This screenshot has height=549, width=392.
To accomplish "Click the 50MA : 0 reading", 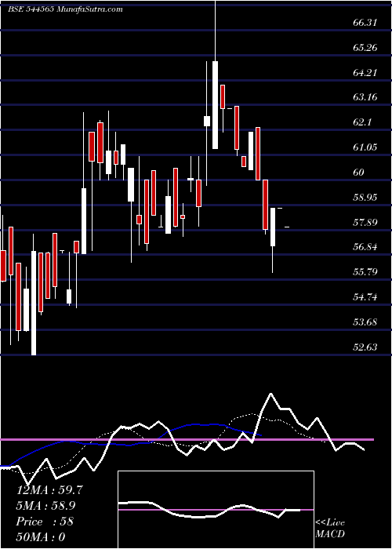I will pyautogui.click(x=41, y=537).
